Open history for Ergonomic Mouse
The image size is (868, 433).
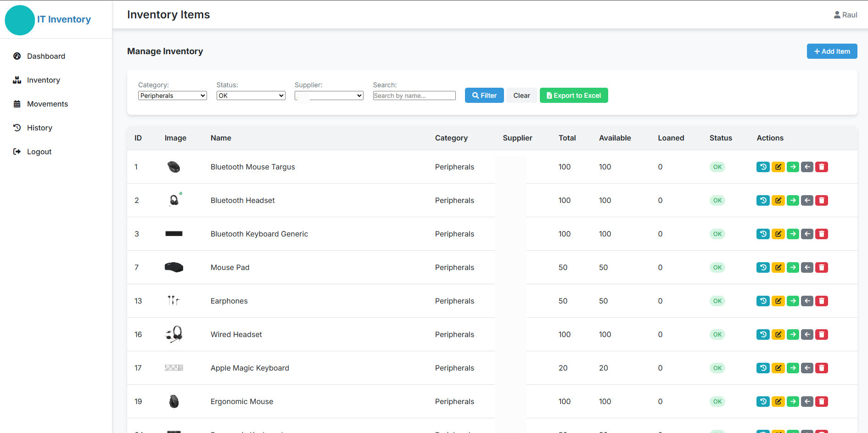pos(763,401)
